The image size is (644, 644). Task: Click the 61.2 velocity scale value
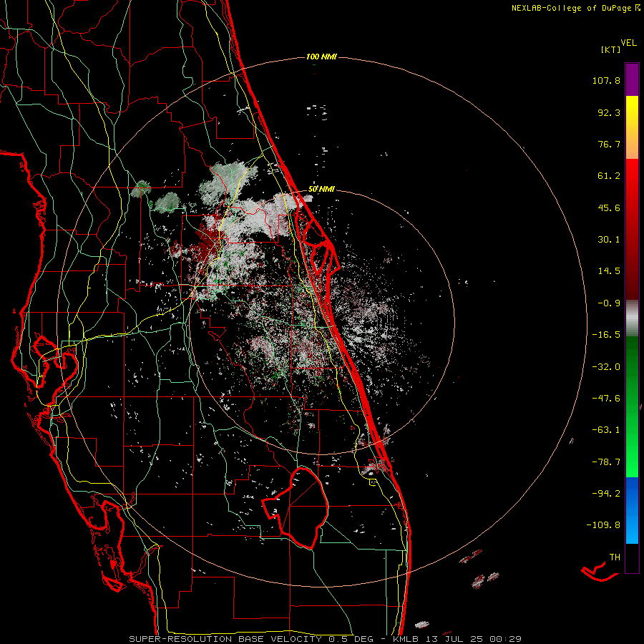pyautogui.click(x=609, y=176)
